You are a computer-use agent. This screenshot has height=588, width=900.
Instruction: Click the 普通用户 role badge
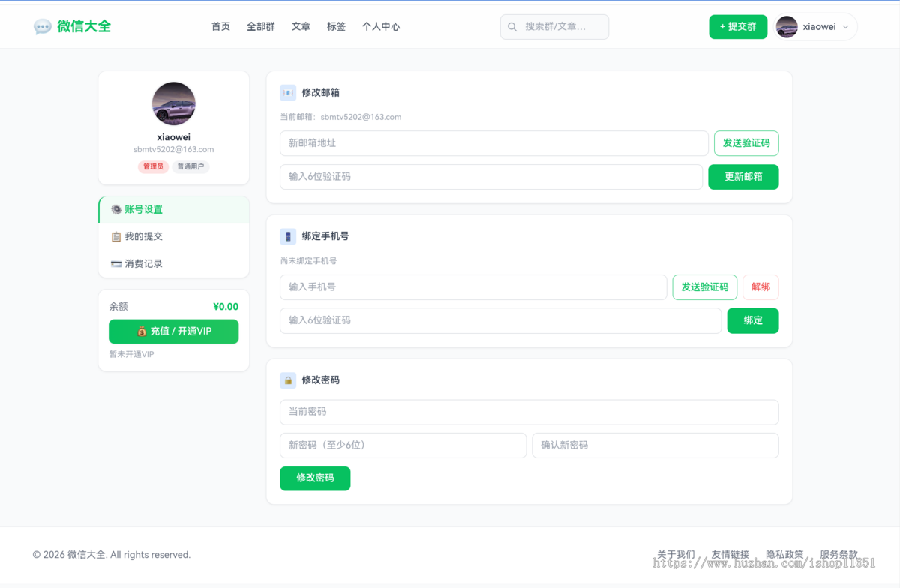pos(190,167)
